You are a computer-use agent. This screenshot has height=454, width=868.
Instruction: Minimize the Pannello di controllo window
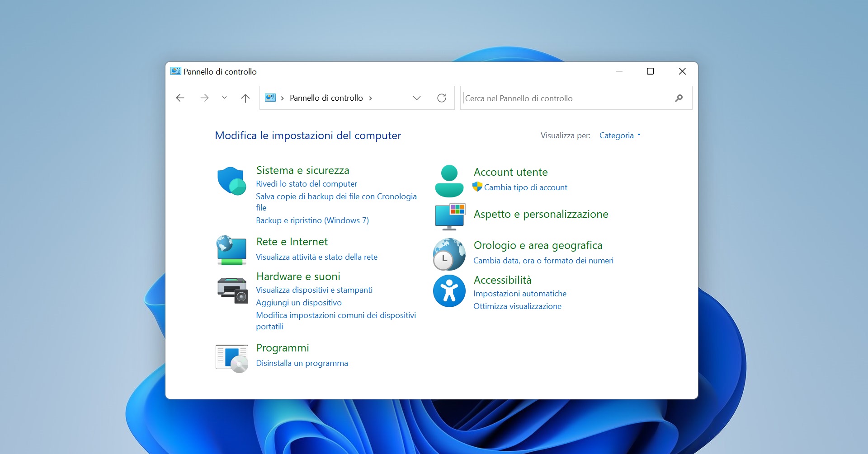pyautogui.click(x=619, y=71)
